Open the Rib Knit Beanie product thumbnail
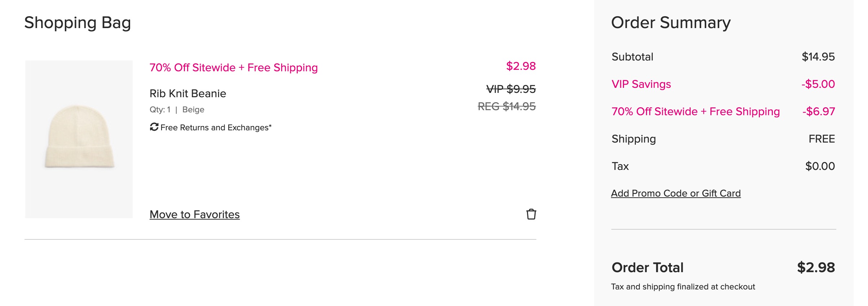 [79, 139]
